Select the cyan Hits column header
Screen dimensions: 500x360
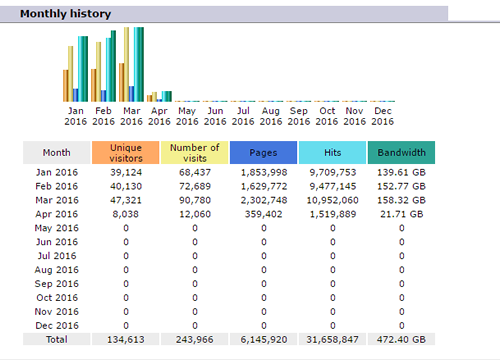332,153
